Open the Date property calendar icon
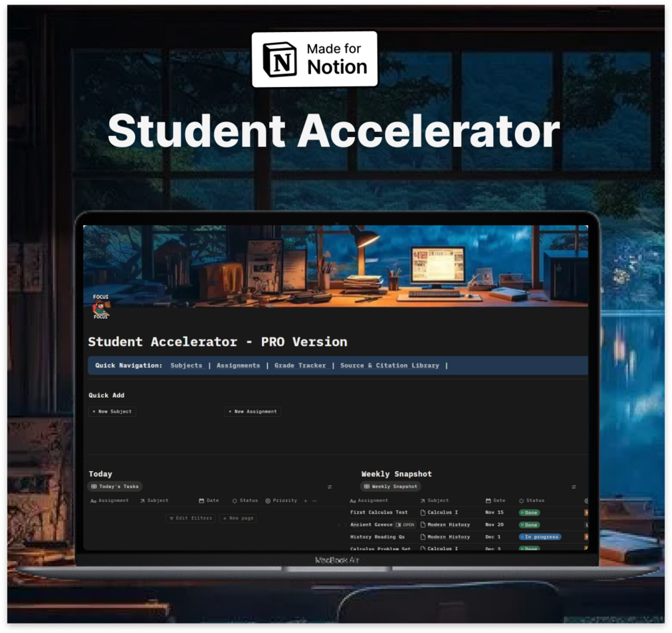672x633 pixels. [202, 501]
